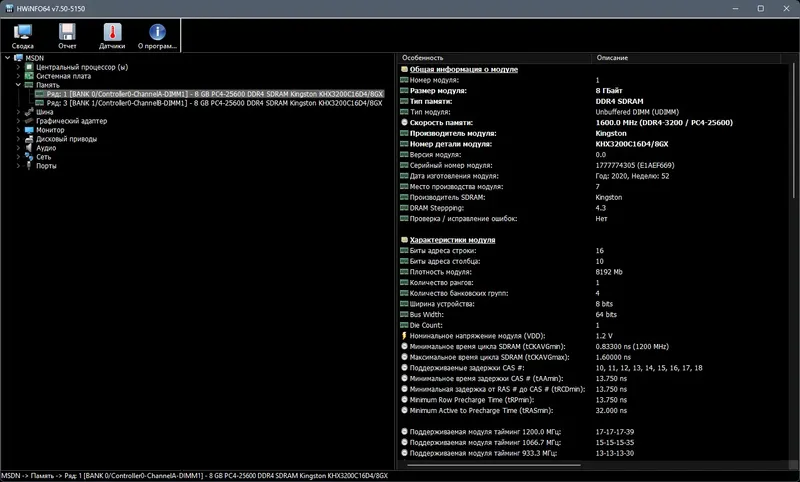Select the Плотность модуля row
This screenshot has height=482, width=800.
(x=592, y=272)
